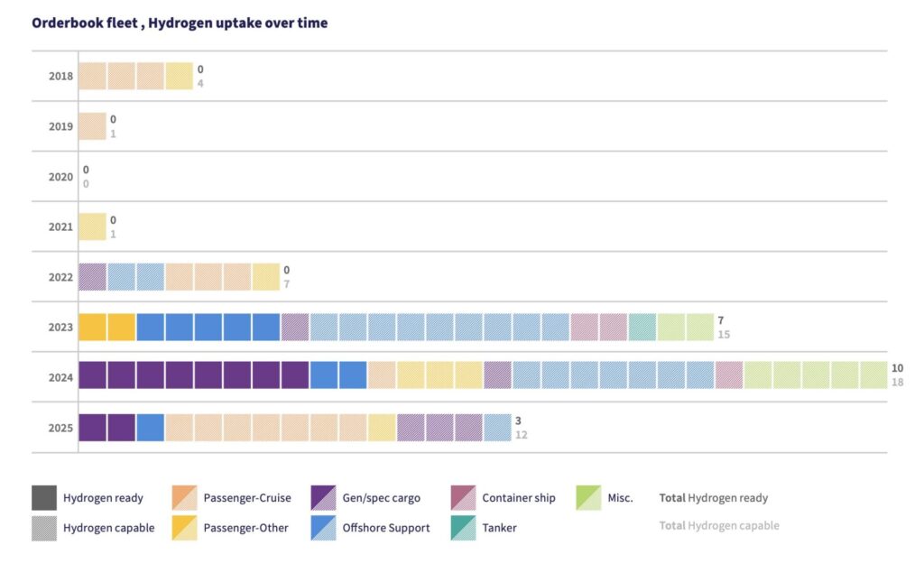Select the Passenger-Other legend icon
This screenshot has width=924, height=573.
pos(183,527)
